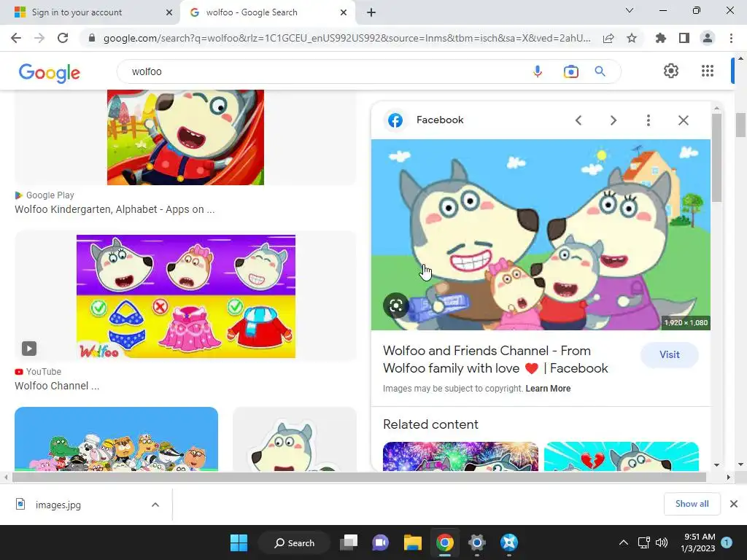Open the taskbar Search box

coord(294,542)
